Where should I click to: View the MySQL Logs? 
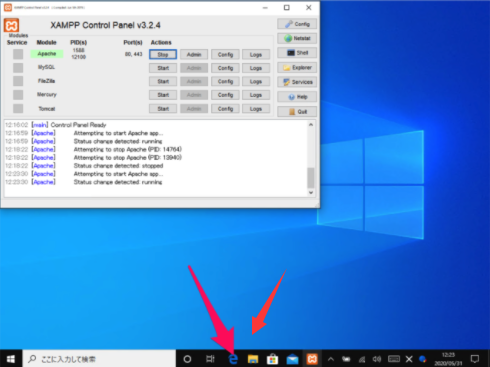256,68
